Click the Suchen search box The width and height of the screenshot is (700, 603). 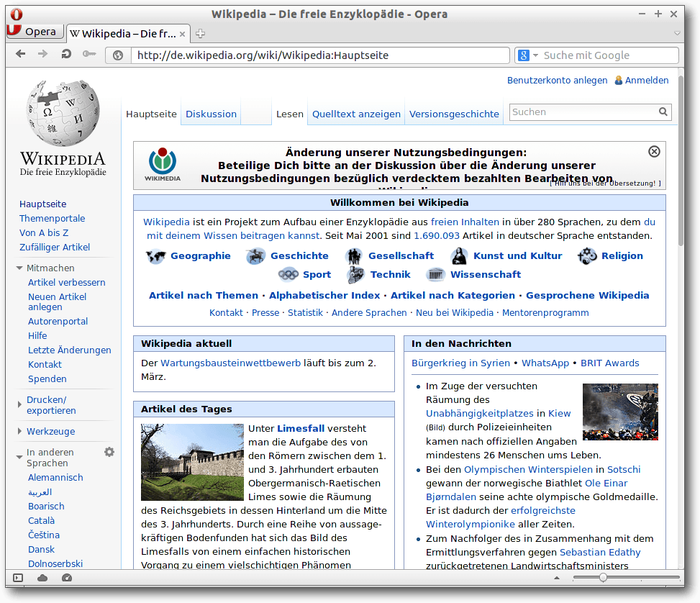pos(583,112)
